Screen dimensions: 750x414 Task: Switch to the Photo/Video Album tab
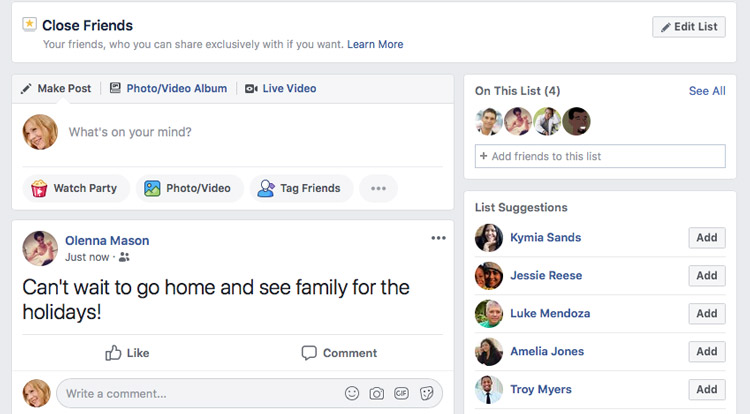168,88
